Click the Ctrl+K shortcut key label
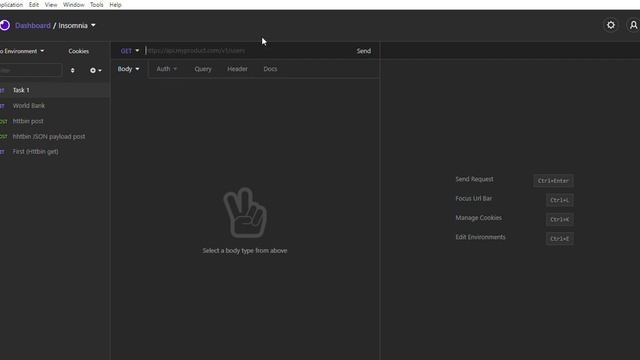 click(560, 220)
